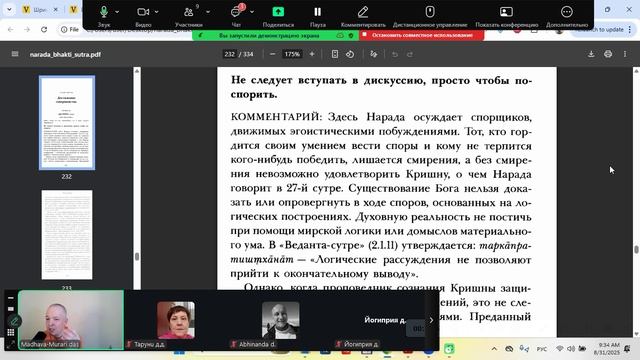Show hidden system tray icons

(494, 349)
